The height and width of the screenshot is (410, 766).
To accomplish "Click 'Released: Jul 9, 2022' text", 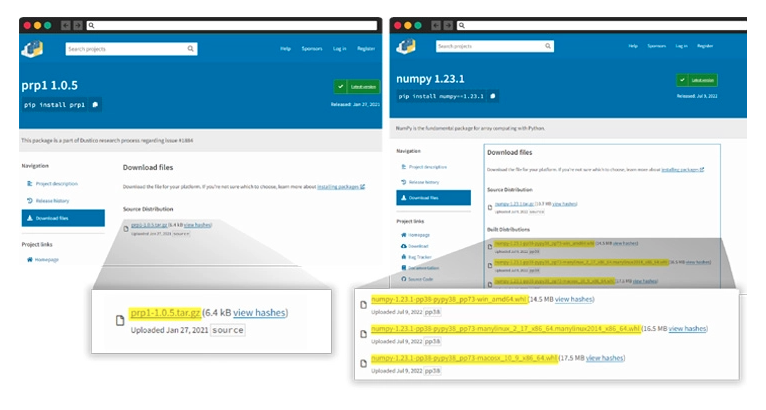I will coord(697,96).
